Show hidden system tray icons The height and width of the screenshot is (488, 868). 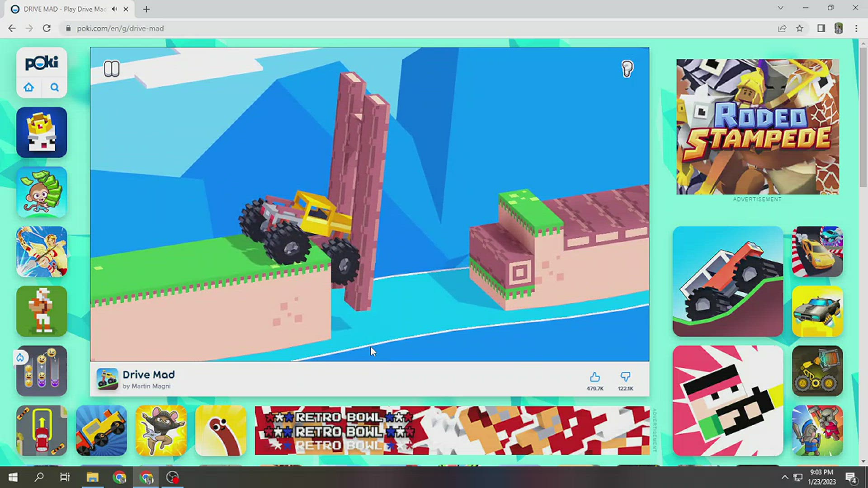click(785, 478)
